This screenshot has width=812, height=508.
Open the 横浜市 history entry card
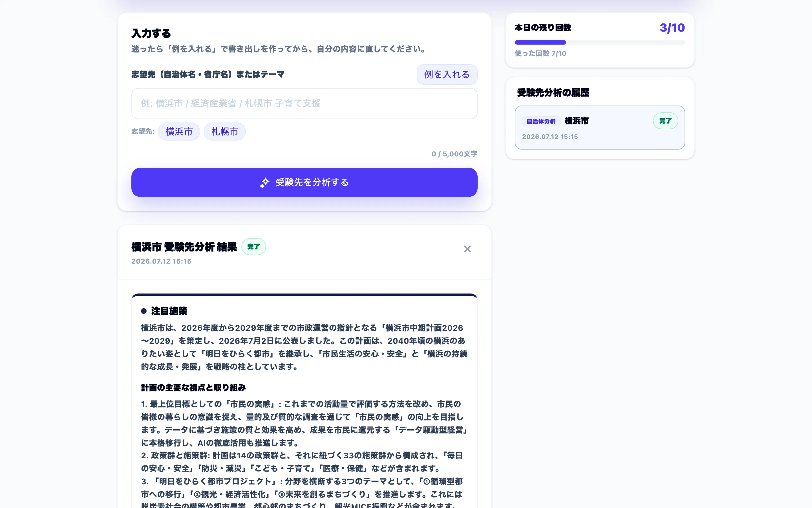pos(600,128)
